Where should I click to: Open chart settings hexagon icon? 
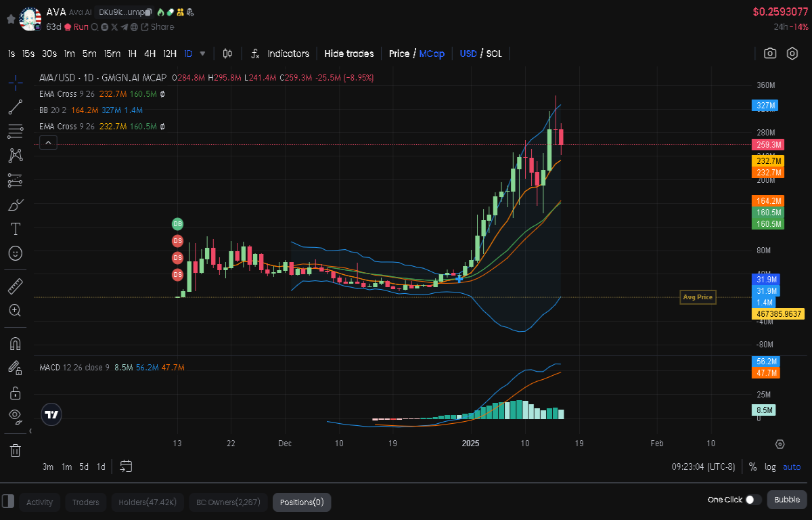[x=792, y=53]
